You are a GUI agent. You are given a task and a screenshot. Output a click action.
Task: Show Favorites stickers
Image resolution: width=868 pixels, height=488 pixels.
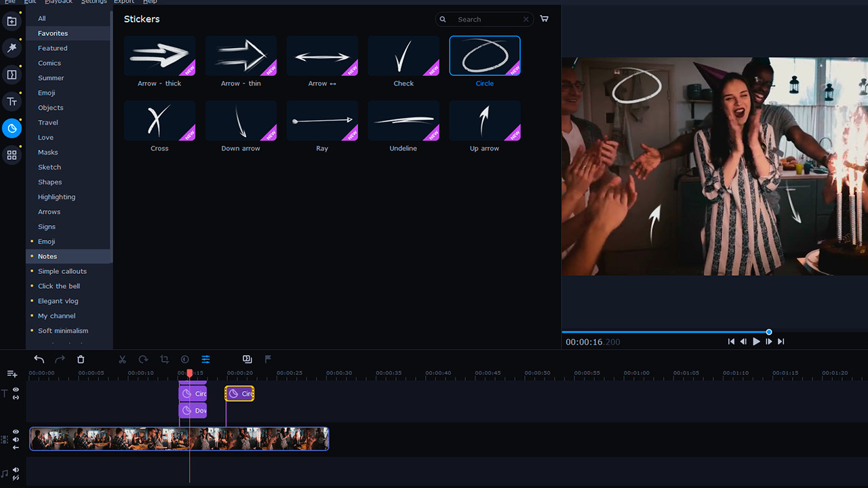click(52, 33)
